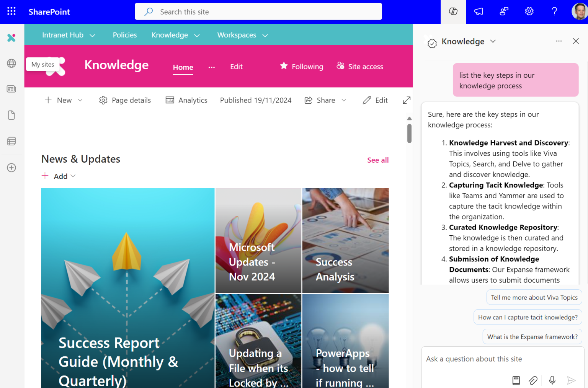This screenshot has width=588, height=388.
Task: Open the Share dropdown chevron
Action: pyautogui.click(x=344, y=100)
